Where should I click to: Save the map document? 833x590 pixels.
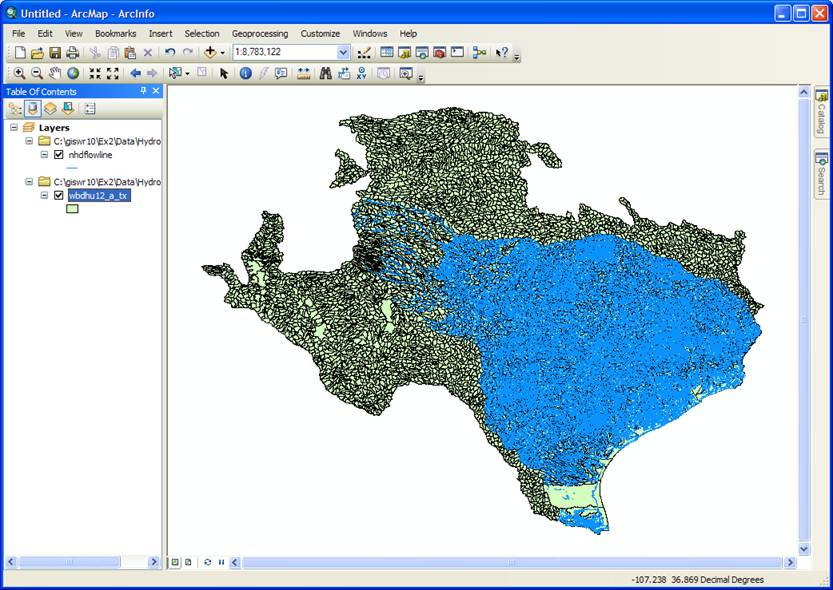(x=55, y=52)
